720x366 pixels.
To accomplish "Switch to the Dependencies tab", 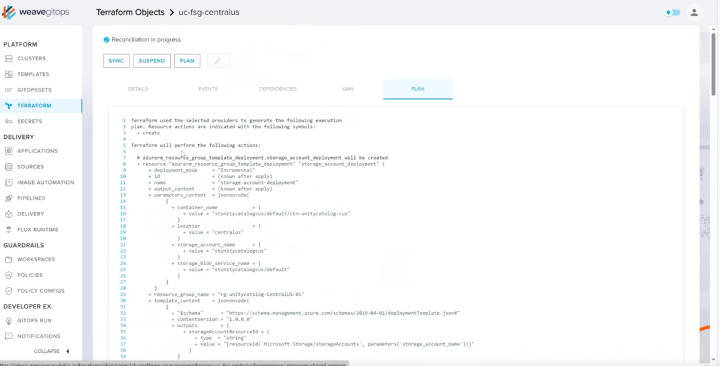I will pos(278,89).
